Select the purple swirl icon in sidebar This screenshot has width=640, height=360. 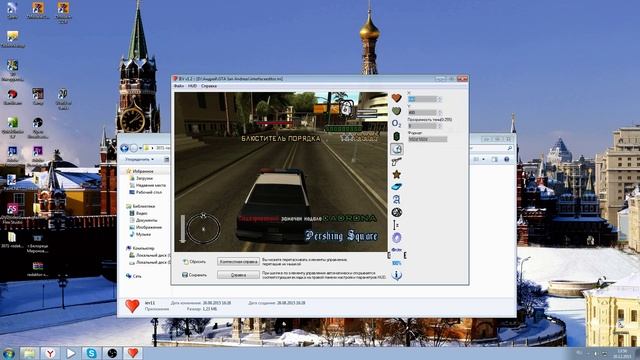click(x=396, y=238)
